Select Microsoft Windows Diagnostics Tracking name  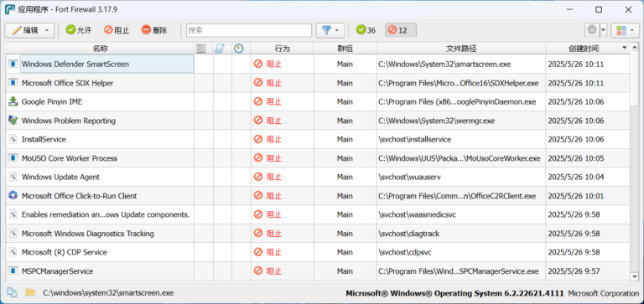[x=88, y=234]
